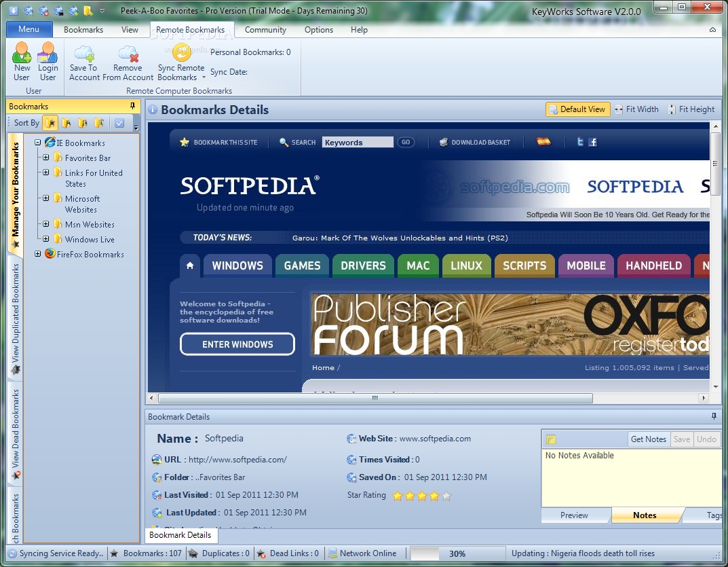This screenshot has height=567, width=728.
Task: Click the GO search button
Action: [406, 142]
